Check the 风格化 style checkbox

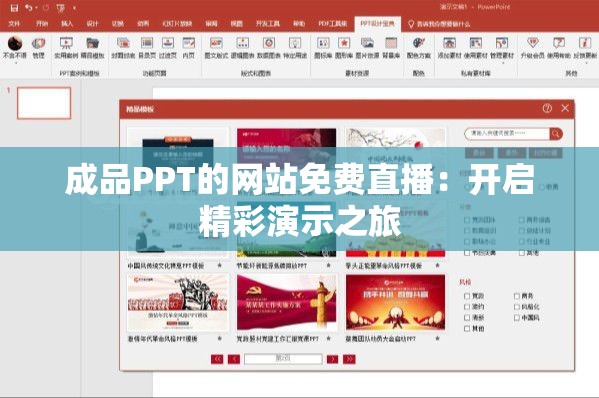coord(517,307)
